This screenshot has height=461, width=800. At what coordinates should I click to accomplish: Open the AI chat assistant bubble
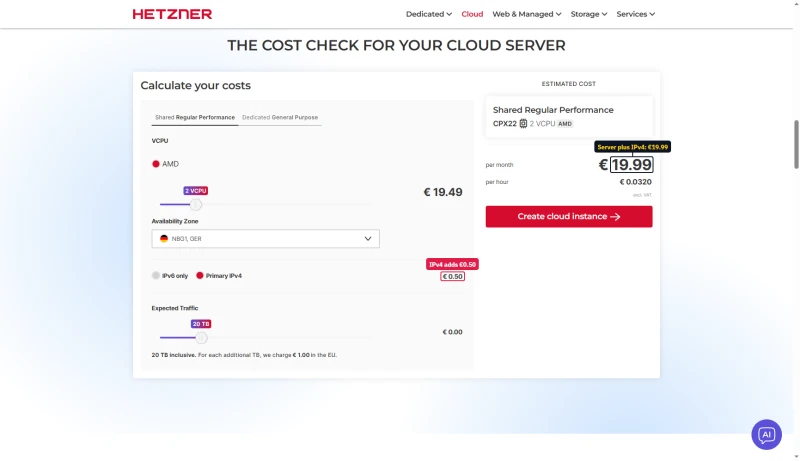pos(766,434)
